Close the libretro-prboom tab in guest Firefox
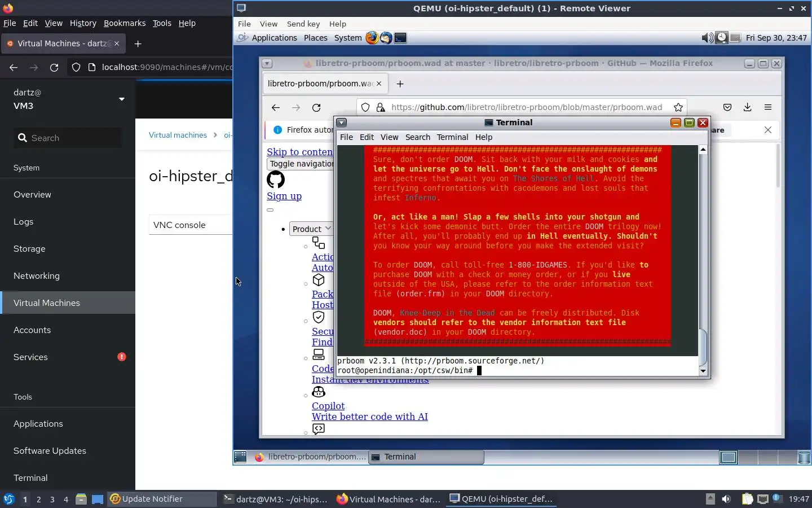 coord(379,84)
